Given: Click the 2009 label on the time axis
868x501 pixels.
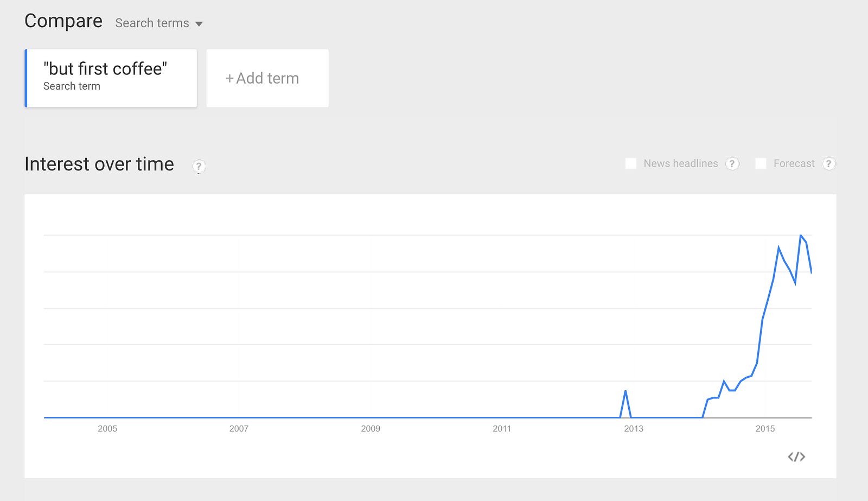Looking at the screenshot, I should pos(371,429).
